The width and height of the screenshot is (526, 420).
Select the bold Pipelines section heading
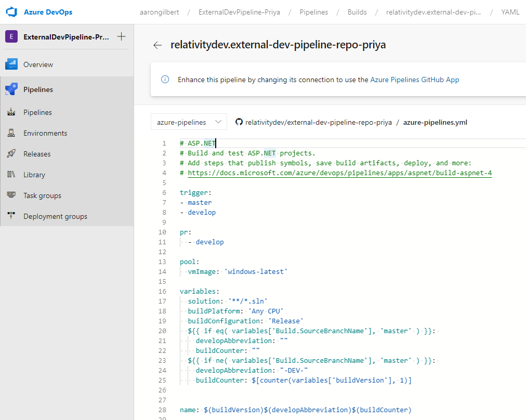pyautogui.click(x=38, y=89)
